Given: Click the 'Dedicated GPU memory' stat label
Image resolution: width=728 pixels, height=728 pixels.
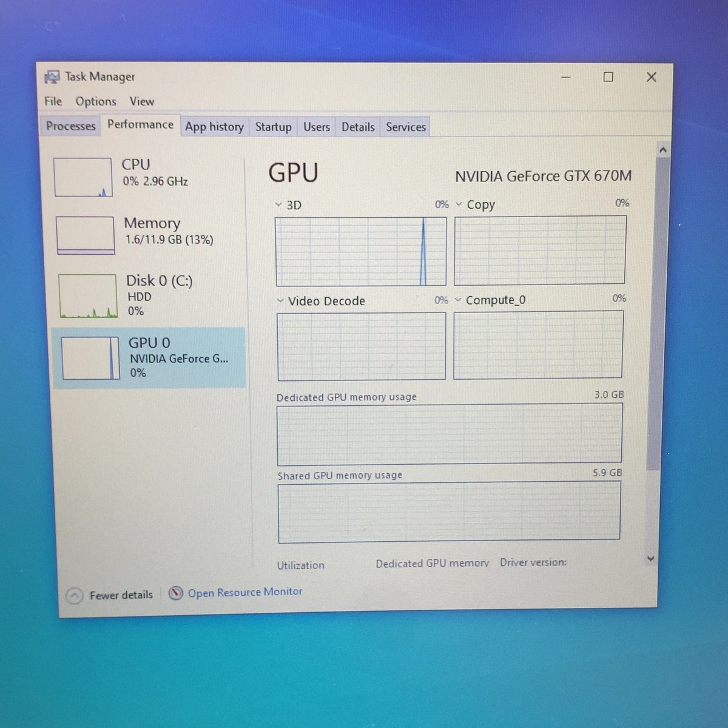Looking at the screenshot, I should pos(433,564).
